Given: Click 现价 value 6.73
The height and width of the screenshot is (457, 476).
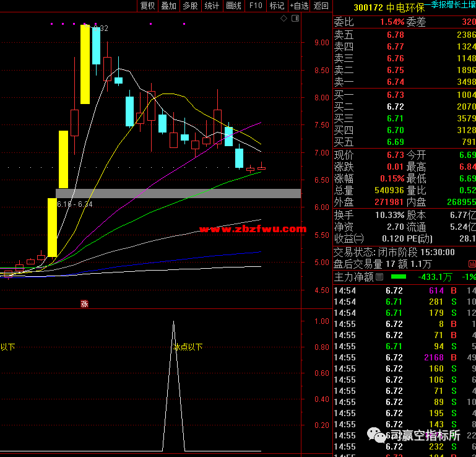Looking at the screenshot, I should (396, 155).
